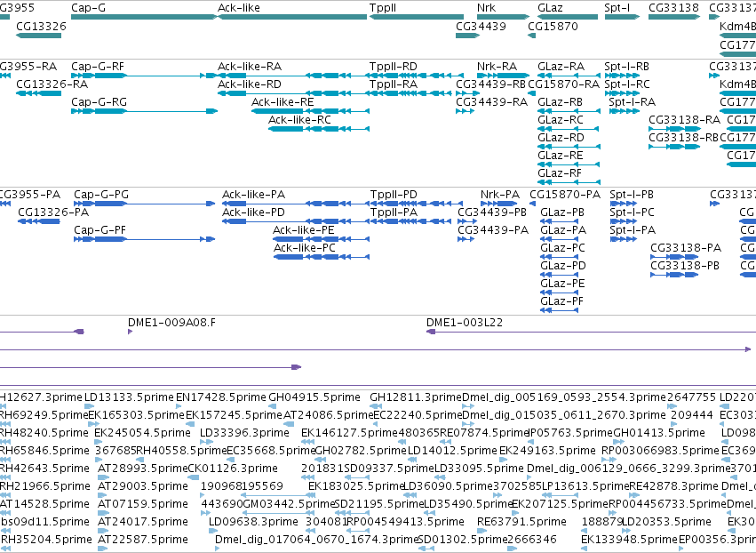Click the DME1-003L22 clone feature
This screenshot has width=756, height=553.
[x=591, y=332]
